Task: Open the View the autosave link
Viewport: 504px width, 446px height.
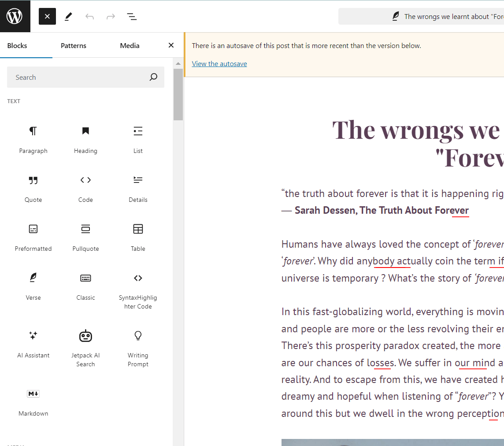Action: tap(219, 64)
